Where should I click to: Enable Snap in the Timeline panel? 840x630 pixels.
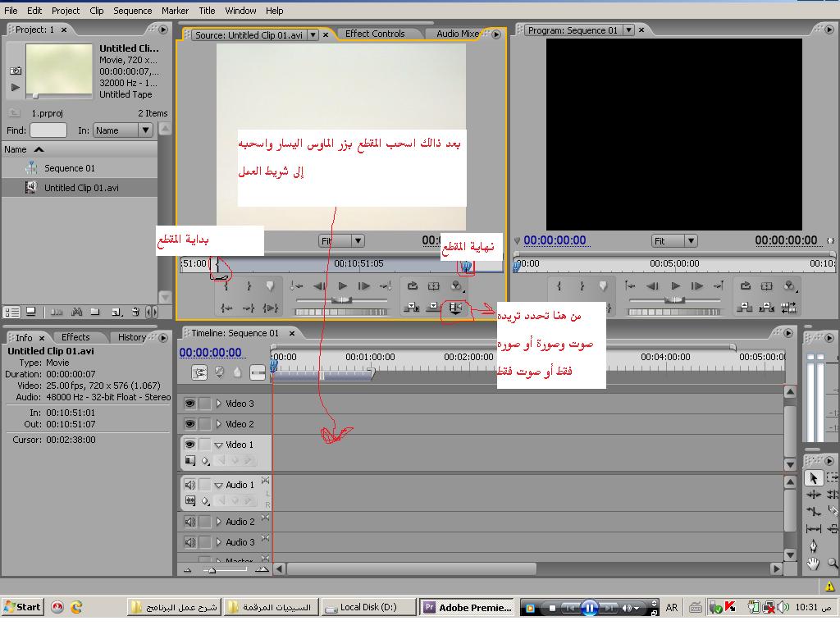[x=199, y=372]
